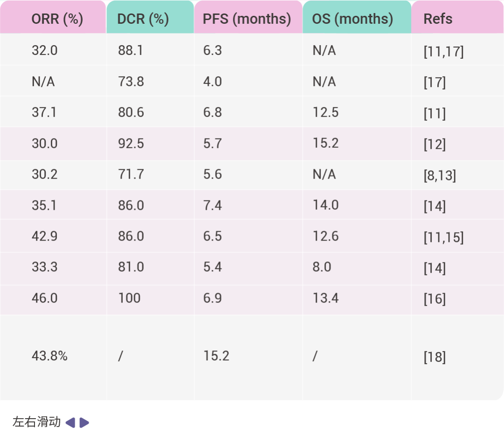Click the DCR (%) column header
The image size is (504, 441).
pyautogui.click(x=143, y=19)
